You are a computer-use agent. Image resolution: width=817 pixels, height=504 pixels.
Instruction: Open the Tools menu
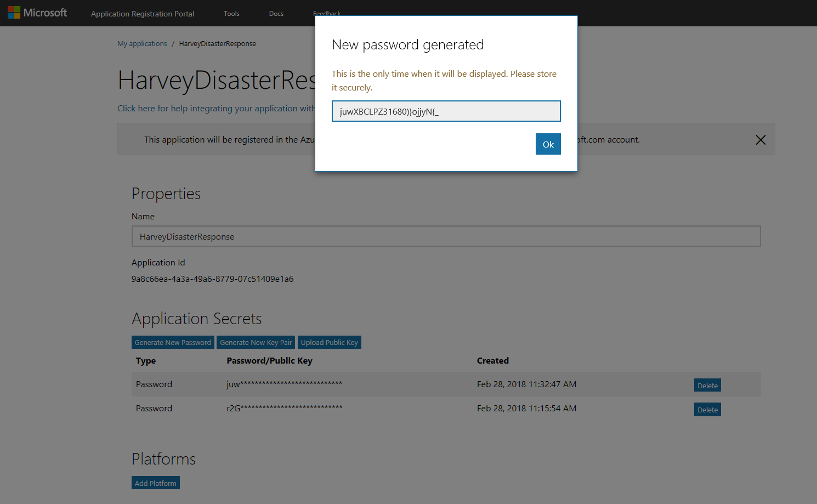tap(231, 14)
